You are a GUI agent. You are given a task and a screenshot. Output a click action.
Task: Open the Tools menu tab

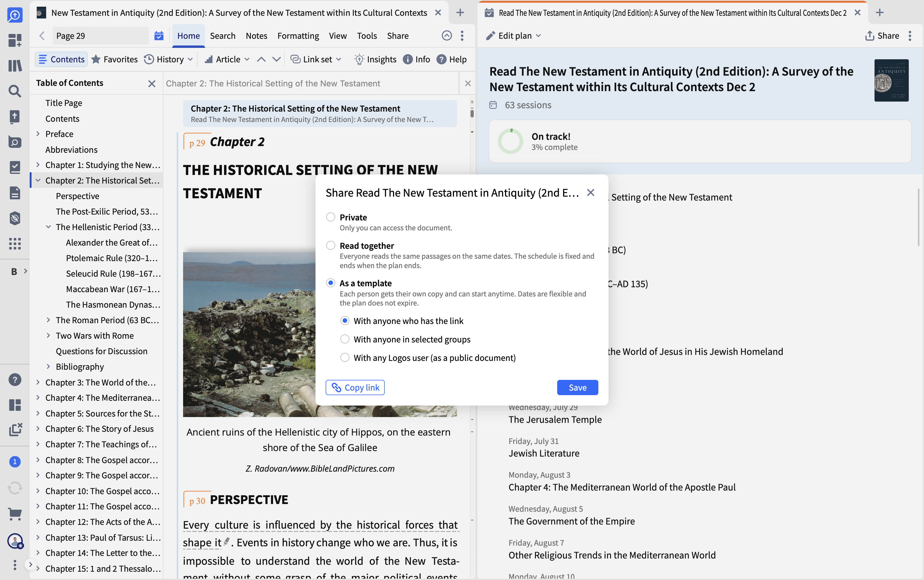pyautogui.click(x=367, y=36)
